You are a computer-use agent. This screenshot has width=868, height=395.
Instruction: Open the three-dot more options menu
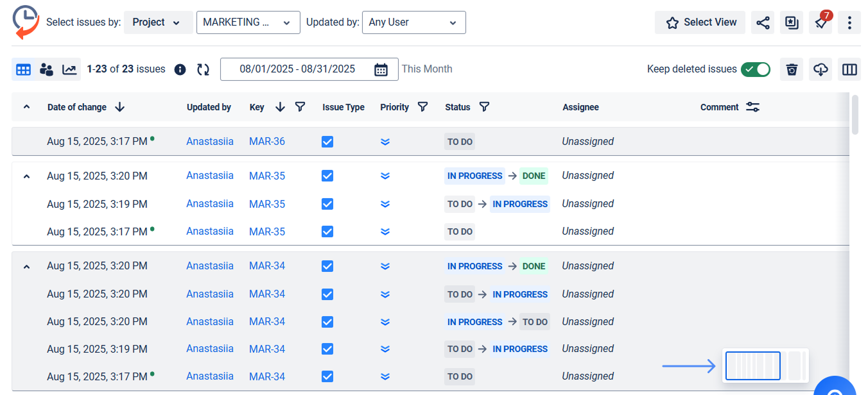[849, 22]
